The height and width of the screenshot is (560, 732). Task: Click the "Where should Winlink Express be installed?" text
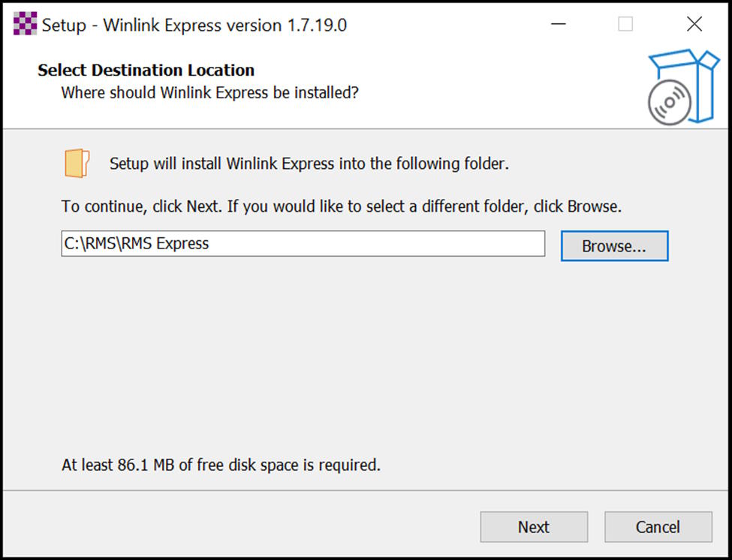click(209, 94)
